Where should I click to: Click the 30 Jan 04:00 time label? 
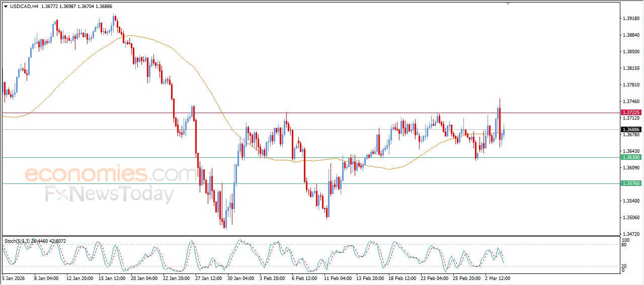(240, 278)
